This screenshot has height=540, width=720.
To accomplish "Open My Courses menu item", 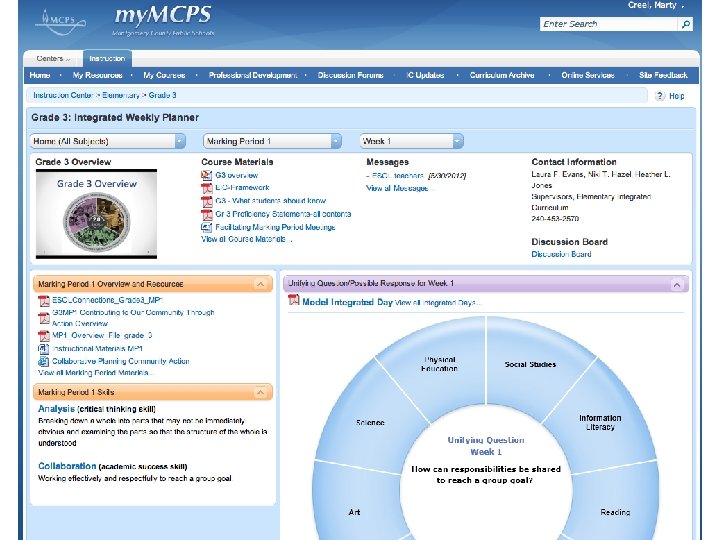I will click(x=164, y=75).
